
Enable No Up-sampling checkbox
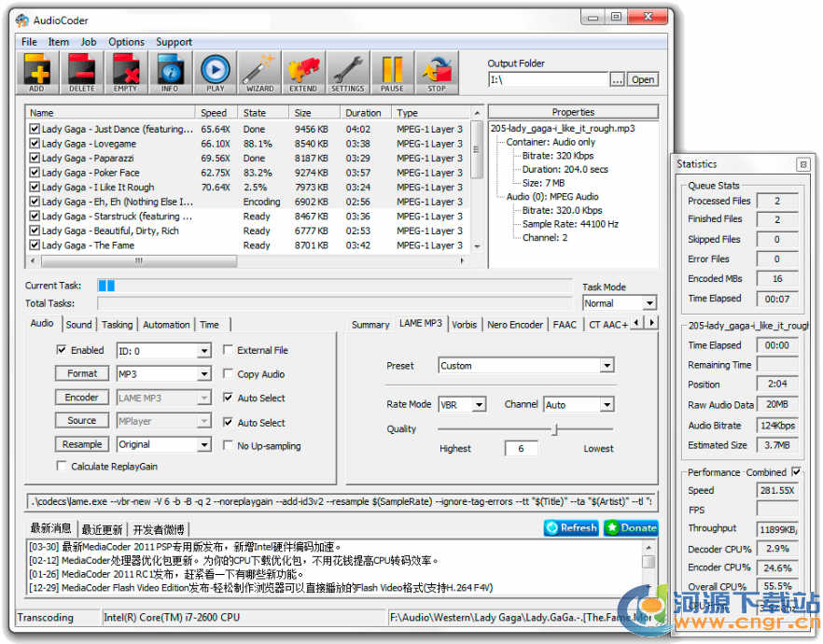coord(228,445)
